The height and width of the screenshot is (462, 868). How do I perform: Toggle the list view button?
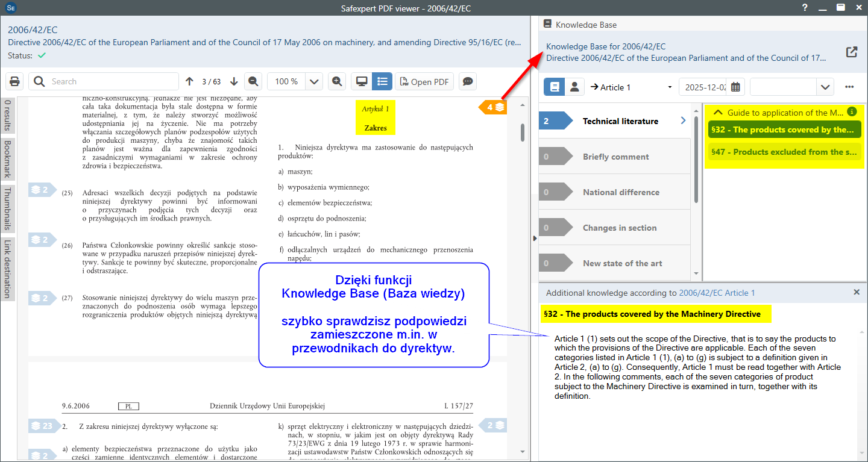(382, 81)
